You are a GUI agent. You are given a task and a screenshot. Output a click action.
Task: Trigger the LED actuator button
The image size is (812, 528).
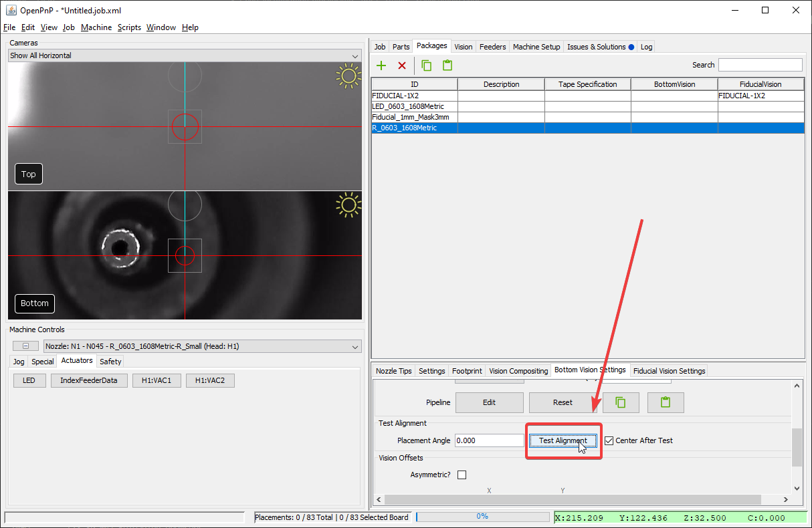[x=29, y=380]
